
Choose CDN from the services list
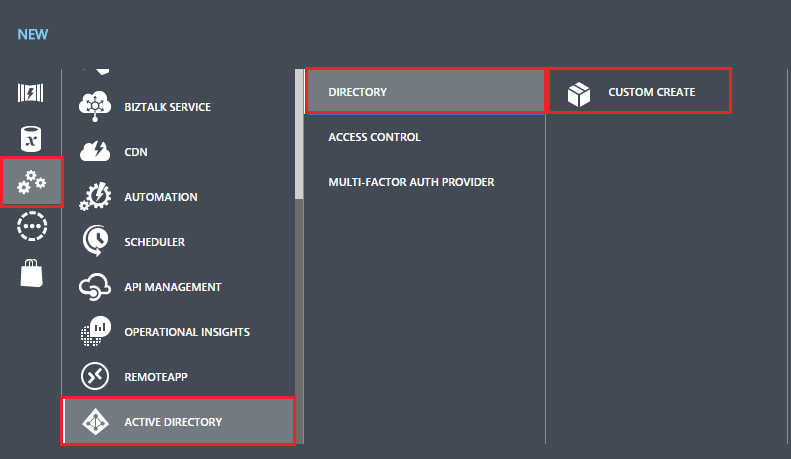(x=136, y=152)
